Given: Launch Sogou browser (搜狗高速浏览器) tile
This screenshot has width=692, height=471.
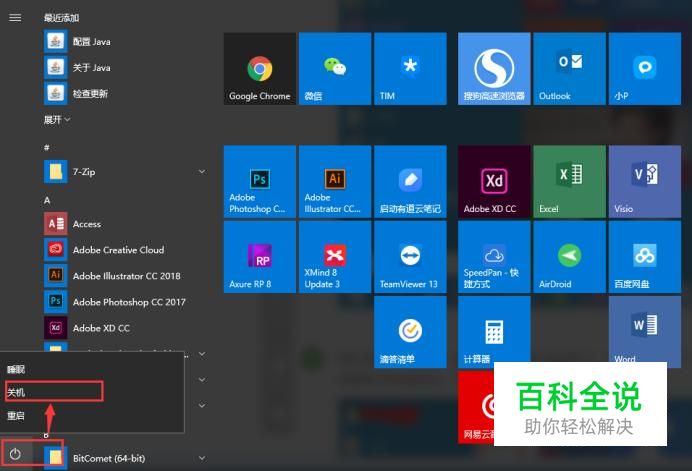Looking at the screenshot, I should tap(494, 68).
